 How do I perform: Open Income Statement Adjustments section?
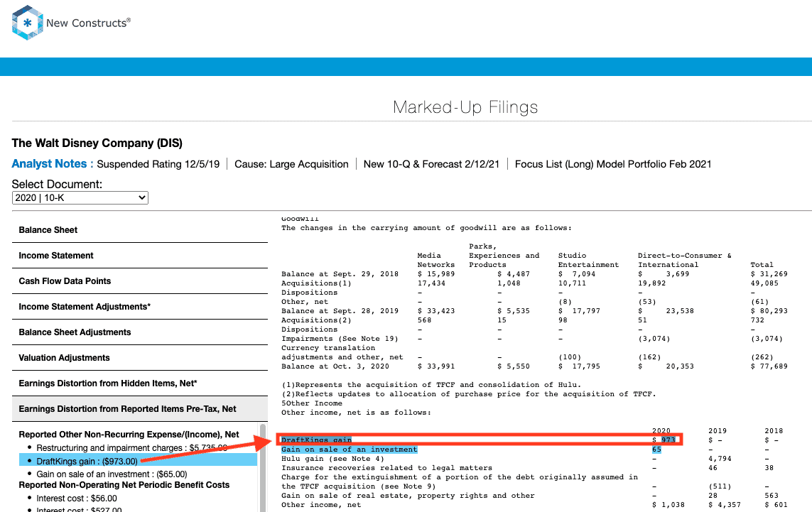(140, 307)
